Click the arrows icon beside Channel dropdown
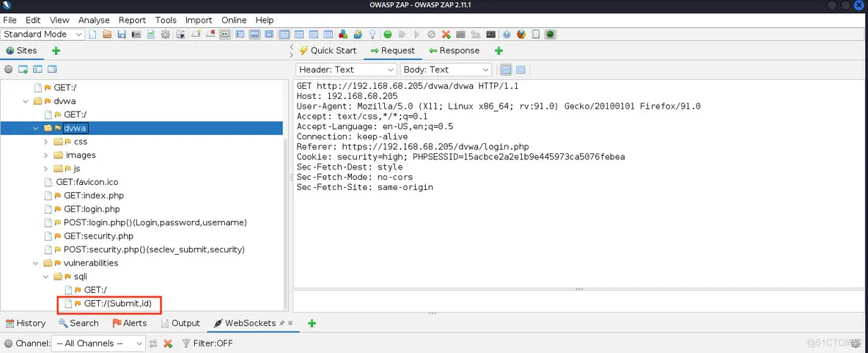868x353 pixels. click(x=153, y=343)
